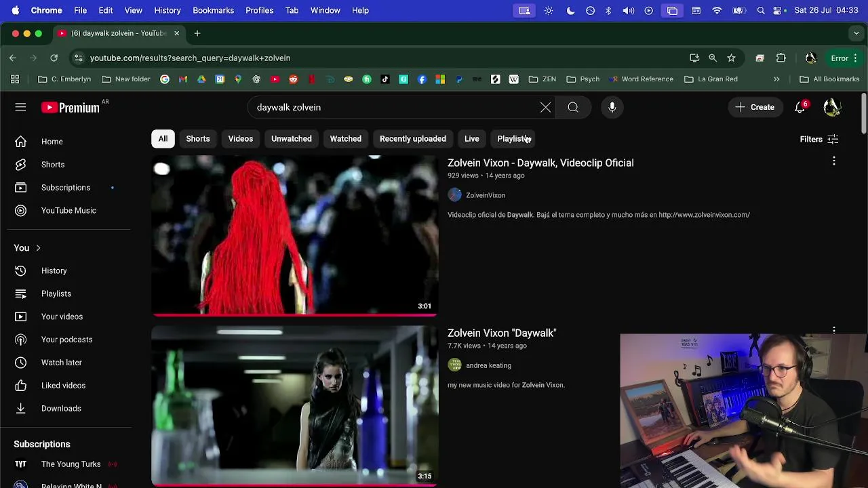Open the La Gran Red bookmarks folder

pos(711,79)
